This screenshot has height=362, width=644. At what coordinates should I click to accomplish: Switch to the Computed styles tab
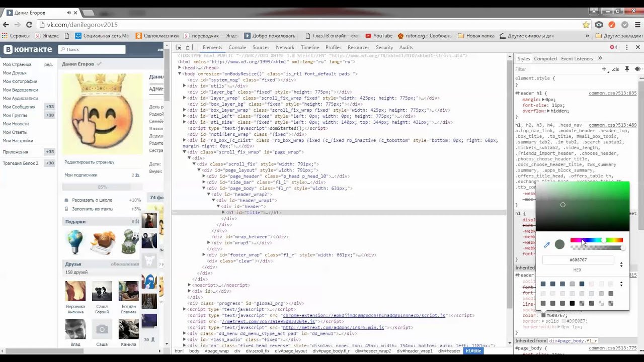pos(545,58)
